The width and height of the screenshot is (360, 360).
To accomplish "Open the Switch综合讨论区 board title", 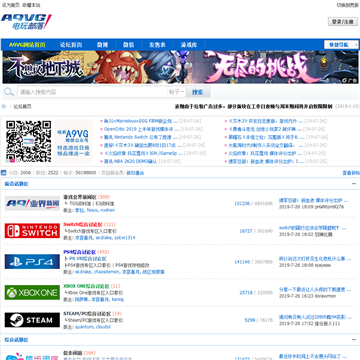I will (x=83, y=224).
